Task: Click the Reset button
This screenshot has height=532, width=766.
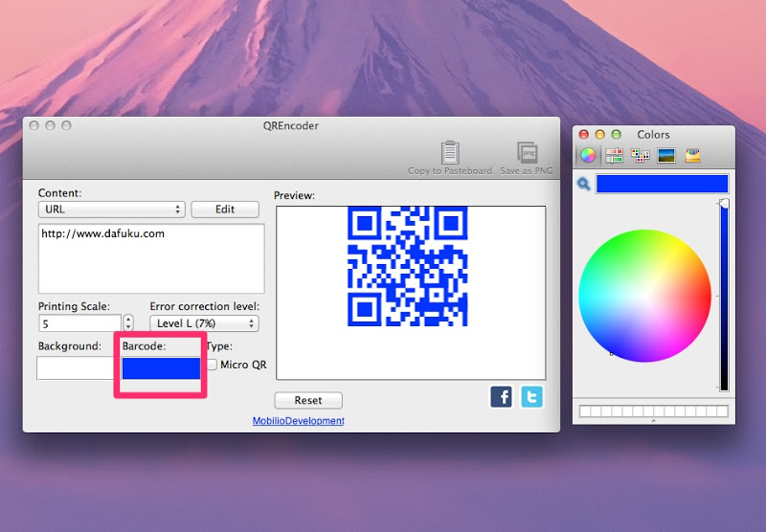Action: point(308,400)
